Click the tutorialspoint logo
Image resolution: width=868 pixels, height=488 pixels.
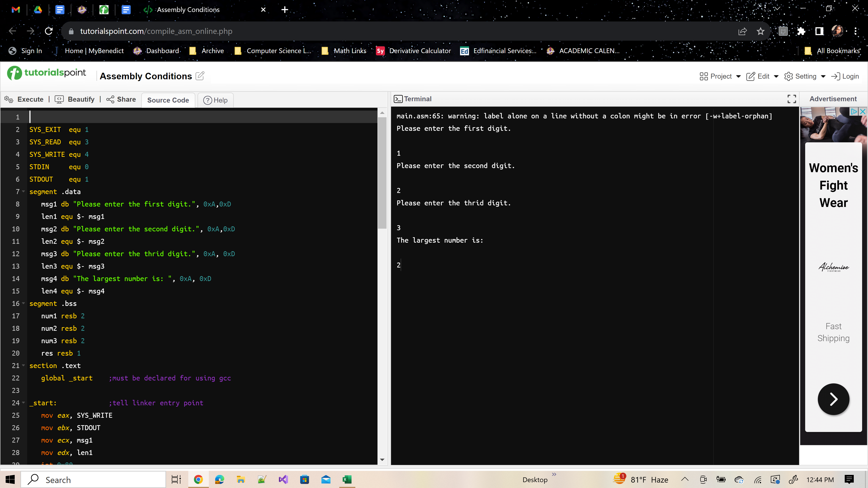[46, 72]
